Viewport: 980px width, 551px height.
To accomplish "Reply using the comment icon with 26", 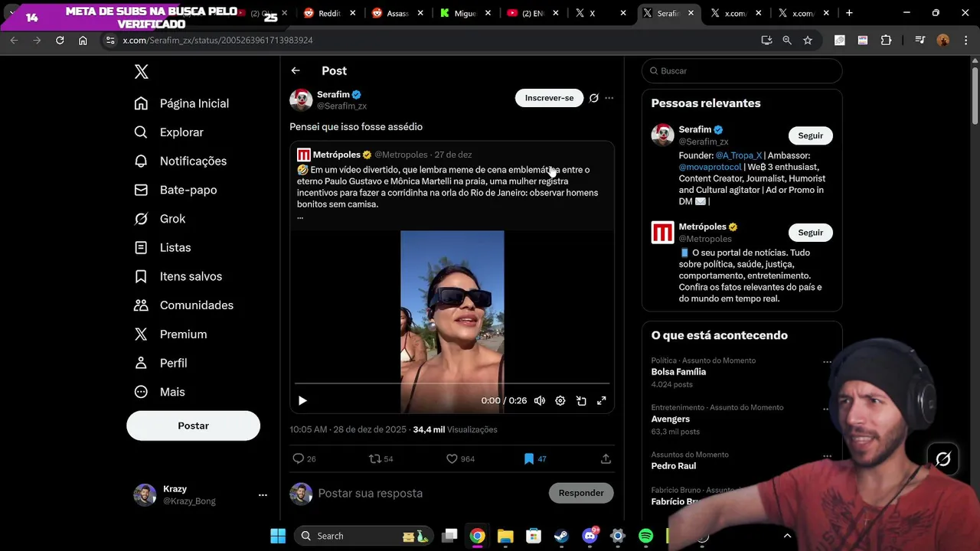I will pos(304,458).
